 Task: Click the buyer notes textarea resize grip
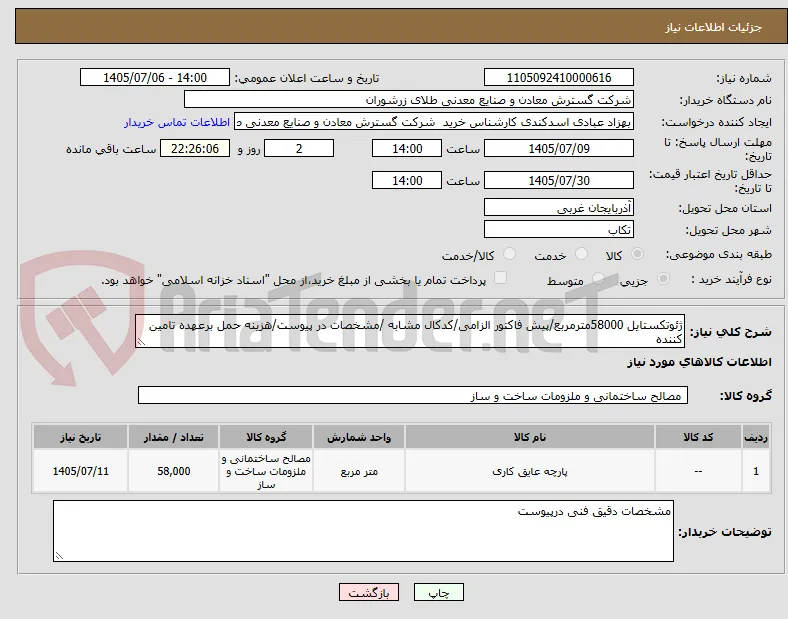(x=58, y=556)
